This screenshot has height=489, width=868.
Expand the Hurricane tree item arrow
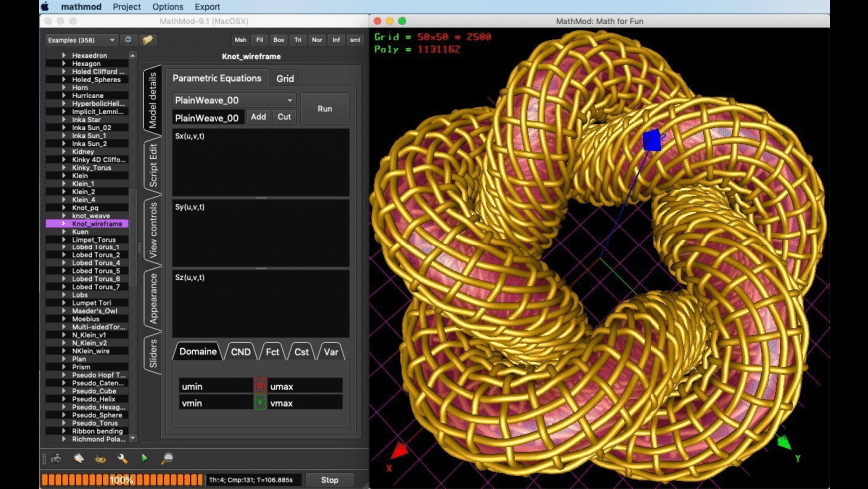coord(64,95)
